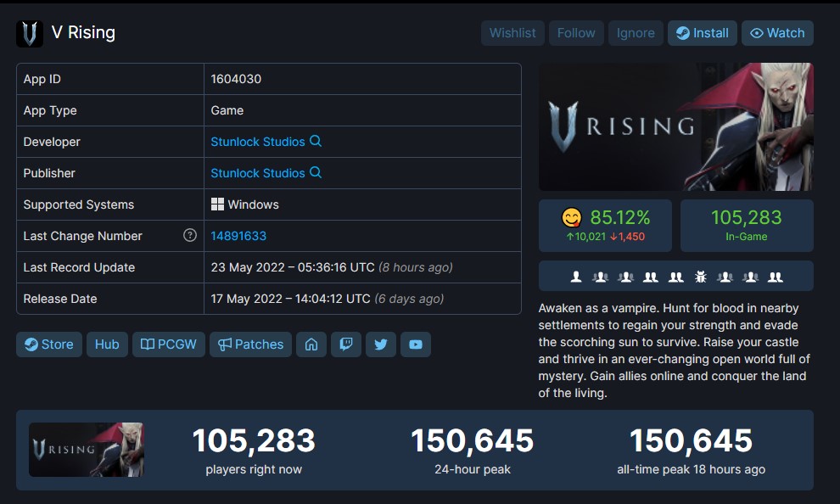Screen dimensions: 840x504
Task: Open the Hub button
Action: (x=107, y=344)
